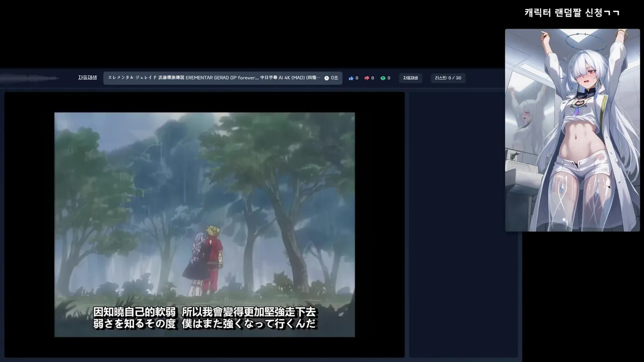The height and width of the screenshot is (362, 644).
Task: Click the 캐릭터 랜덤짤 신청 heading text
Action: point(572,13)
